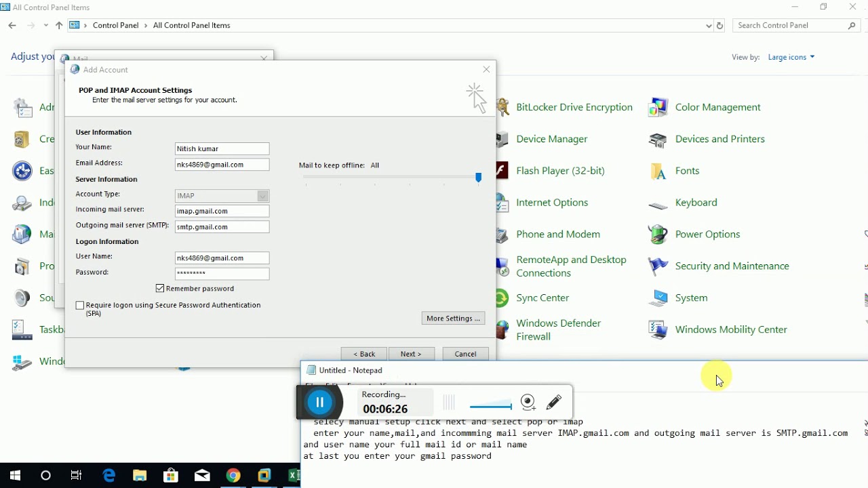Click the Search Control Panel box
The image size is (868, 488).
[797, 26]
